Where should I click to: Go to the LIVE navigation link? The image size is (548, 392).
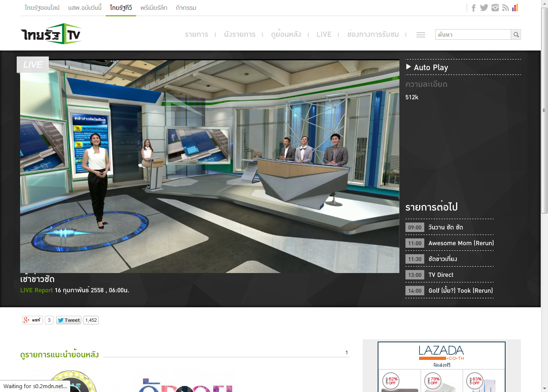(x=324, y=34)
